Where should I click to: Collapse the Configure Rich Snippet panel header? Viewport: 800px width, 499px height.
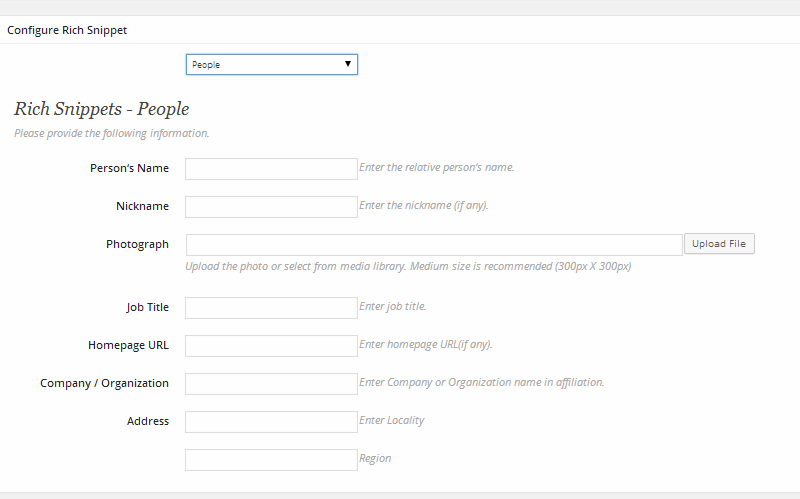(x=400, y=30)
